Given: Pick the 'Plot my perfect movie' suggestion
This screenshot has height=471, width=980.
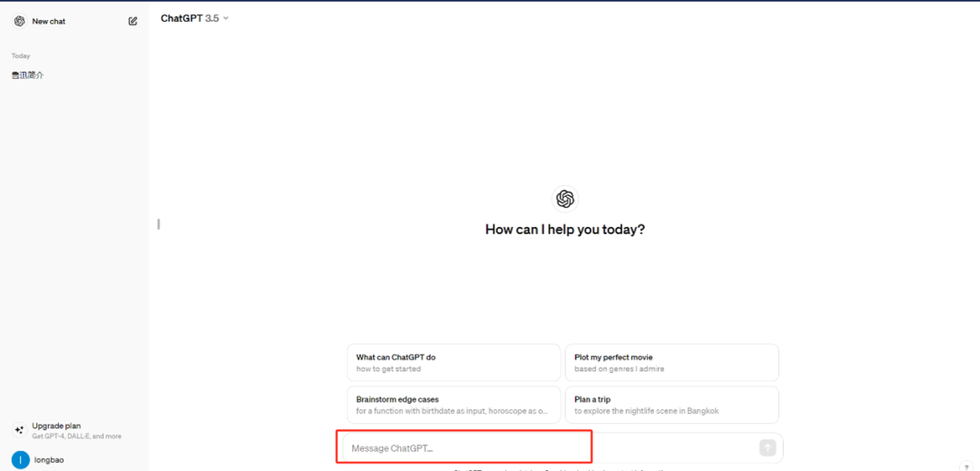Looking at the screenshot, I should click(x=671, y=362).
